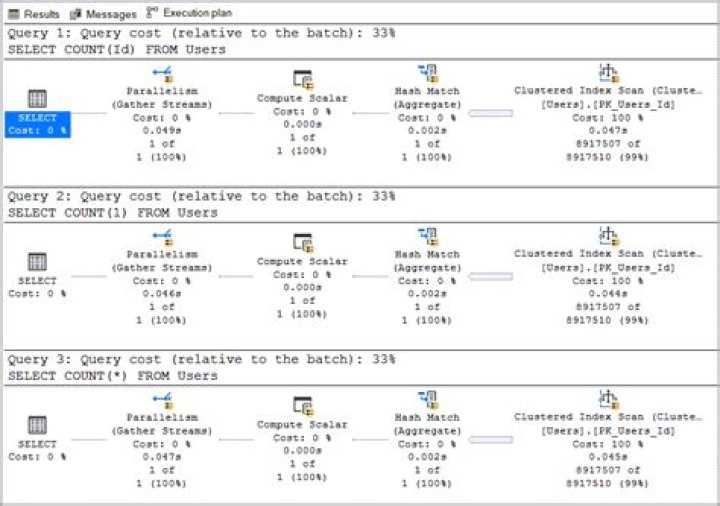Click Clustered Index Scan icon in Query 2
This screenshot has width=720, height=506.
[608, 236]
